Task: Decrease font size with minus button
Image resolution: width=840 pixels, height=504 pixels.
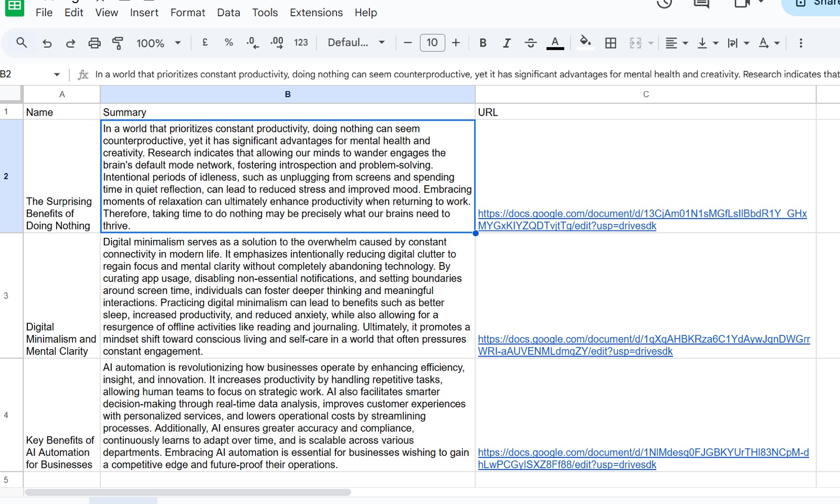Action: click(407, 43)
